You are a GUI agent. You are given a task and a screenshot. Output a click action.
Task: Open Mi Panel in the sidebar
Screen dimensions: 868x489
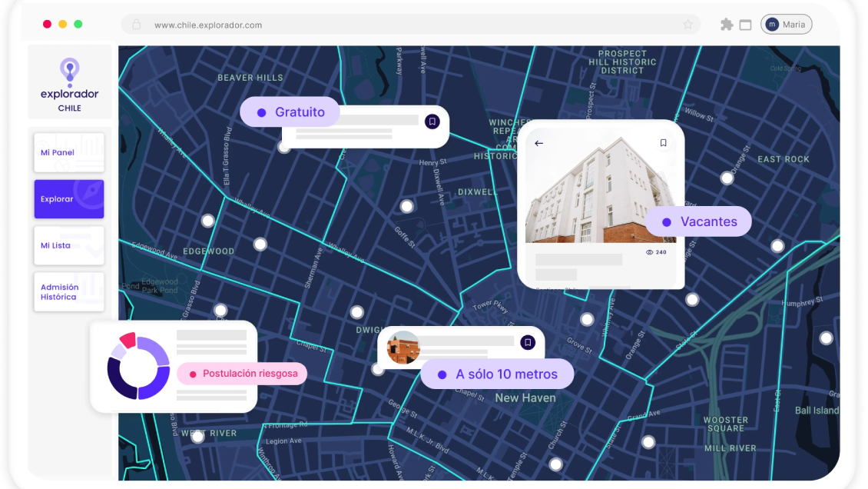click(x=68, y=152)
